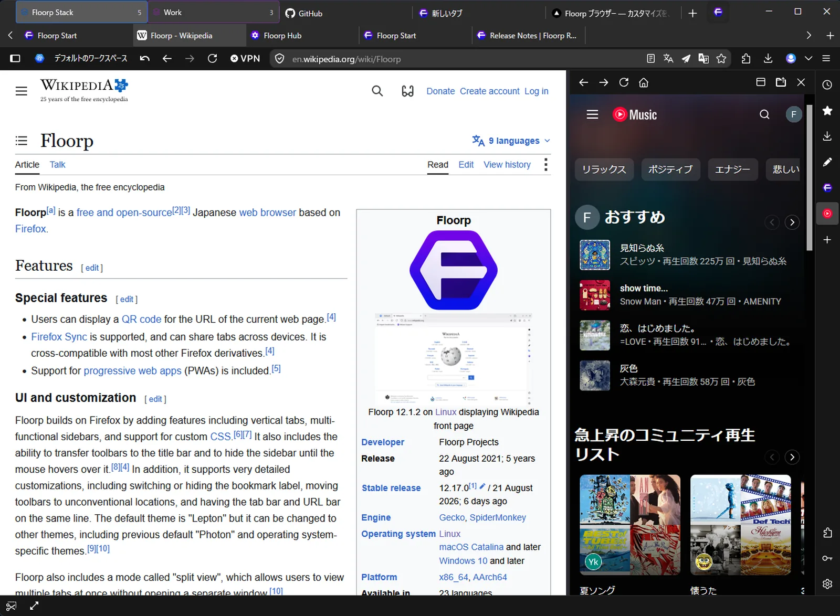Viewport: 840px width, 616px height.
Task: Bookmark this page with the star icon
Action: coord(721,59)
